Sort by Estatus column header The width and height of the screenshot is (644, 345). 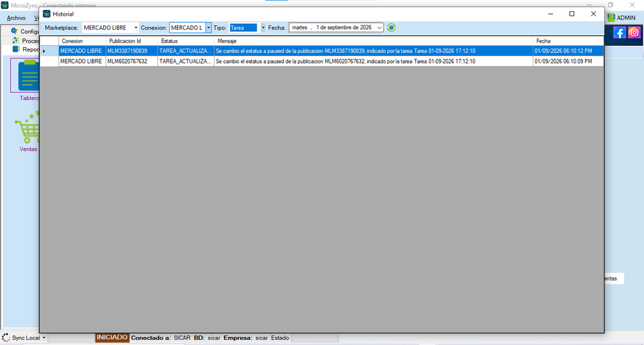(x=186, y=41)
